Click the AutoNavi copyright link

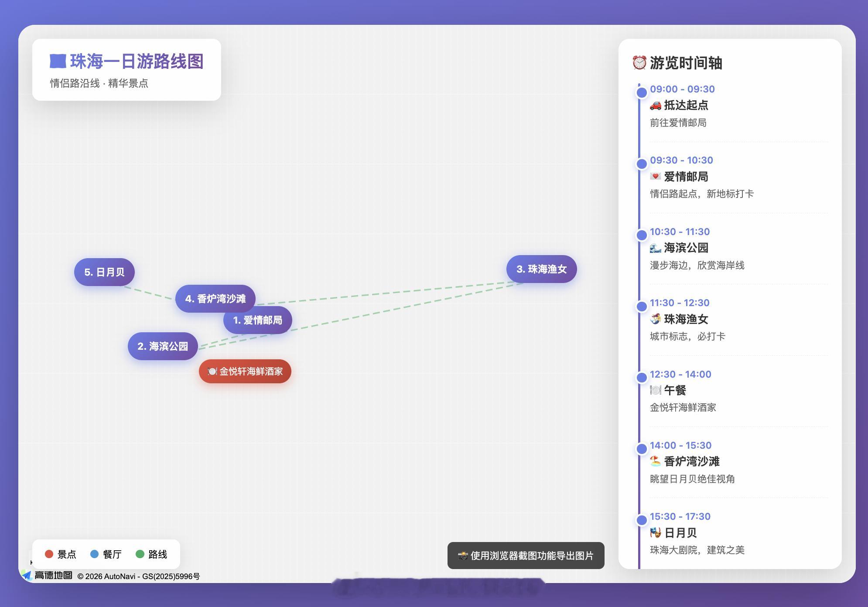tap(138, 576)
